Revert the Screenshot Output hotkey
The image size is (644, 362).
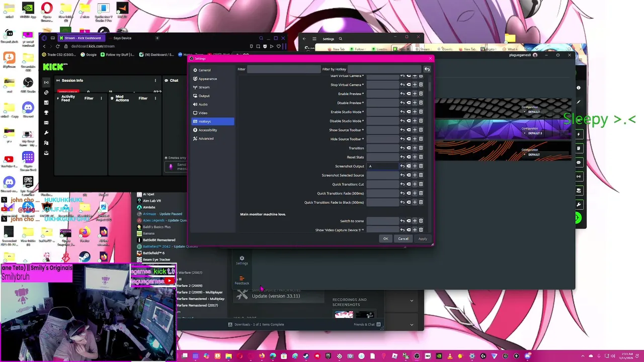[x=403, y=166]
